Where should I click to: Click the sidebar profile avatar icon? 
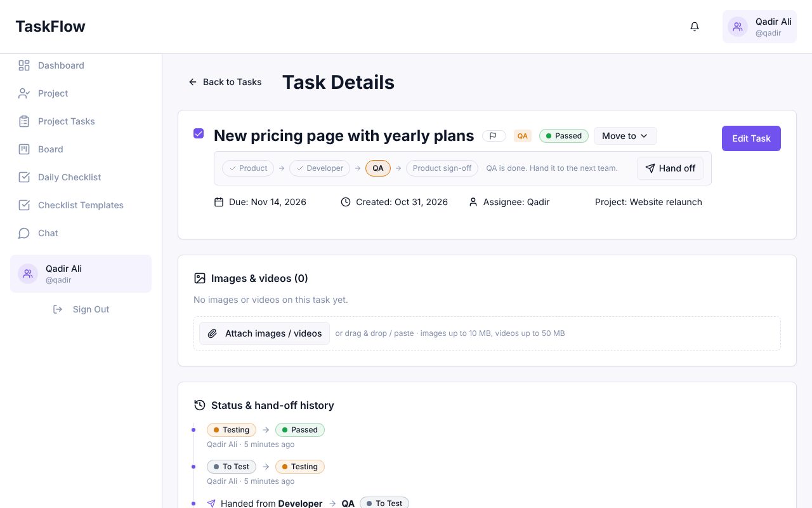[28, 274]
